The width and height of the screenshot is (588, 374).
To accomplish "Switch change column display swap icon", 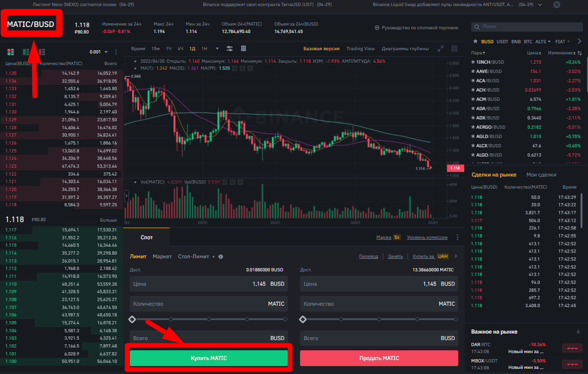I will click(580, 53).
